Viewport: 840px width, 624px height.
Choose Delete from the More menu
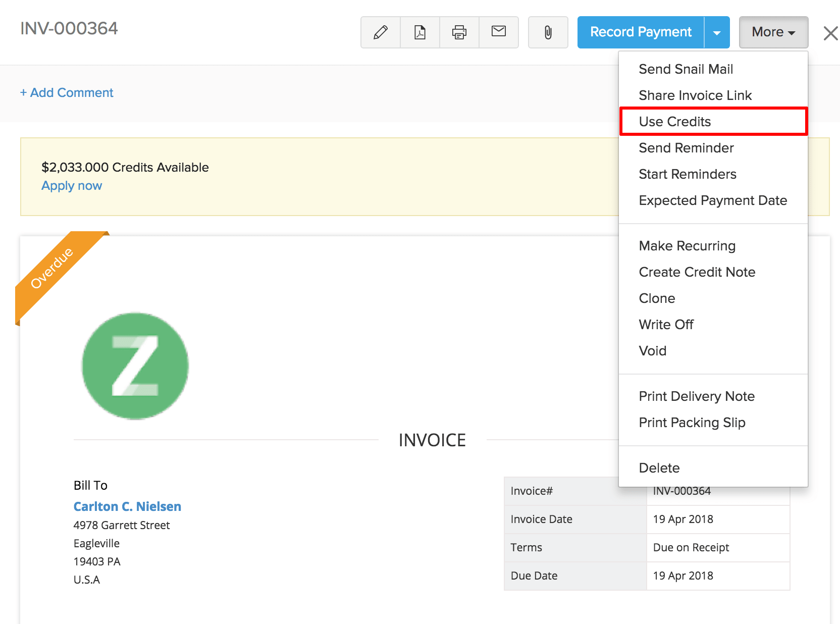pos(659,468)
